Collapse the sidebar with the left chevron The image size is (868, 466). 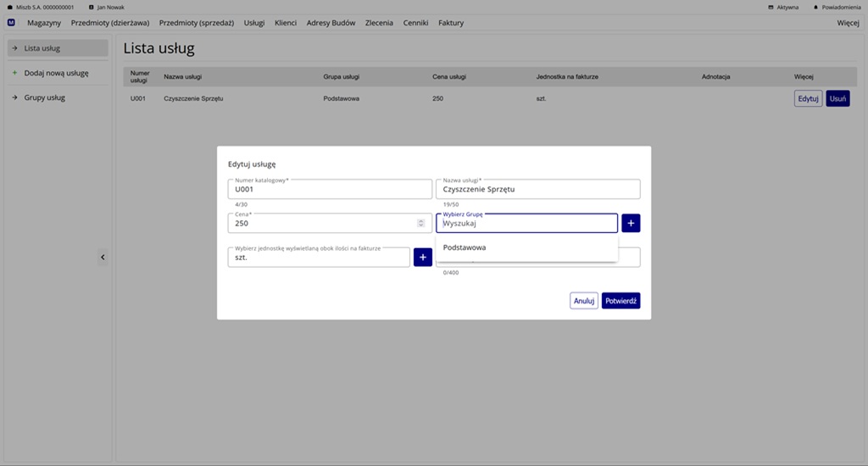click(103, 258)
